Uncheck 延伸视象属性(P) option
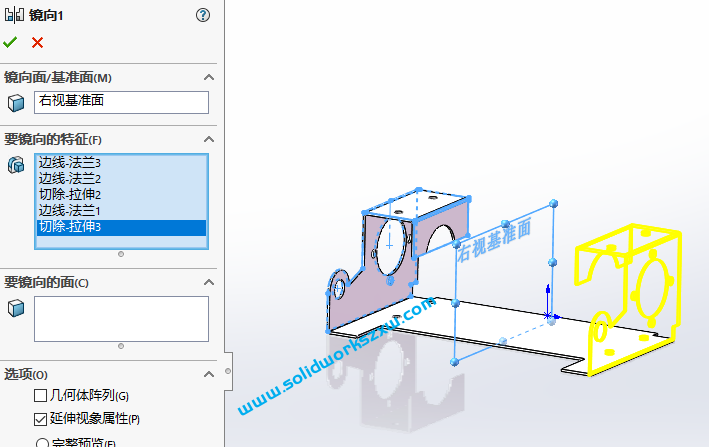The height and width of the screenshot is (447, 709). coord(40,419)
